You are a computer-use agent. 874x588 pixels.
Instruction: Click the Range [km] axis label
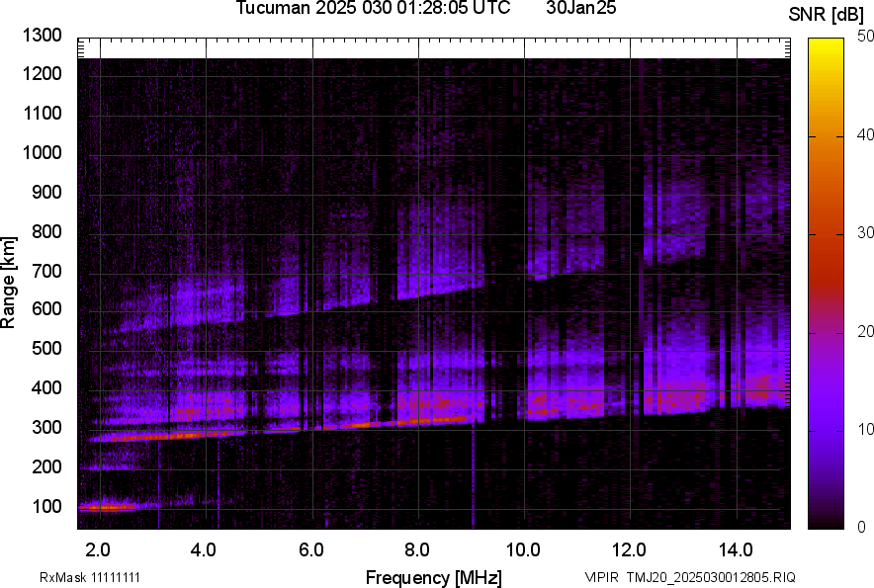coord(9,283)
